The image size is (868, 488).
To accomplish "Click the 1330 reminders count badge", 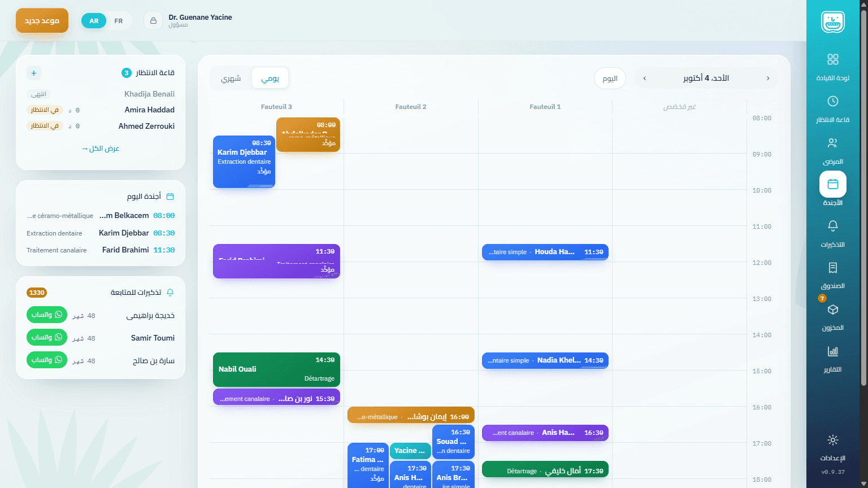I will click(37, 293).
